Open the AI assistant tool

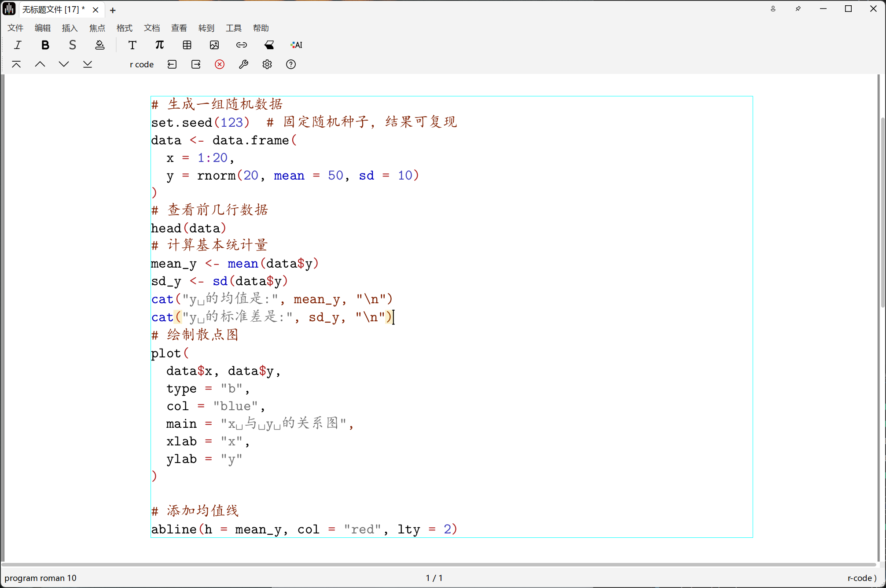pyautogui.click(x=296, y=45)
